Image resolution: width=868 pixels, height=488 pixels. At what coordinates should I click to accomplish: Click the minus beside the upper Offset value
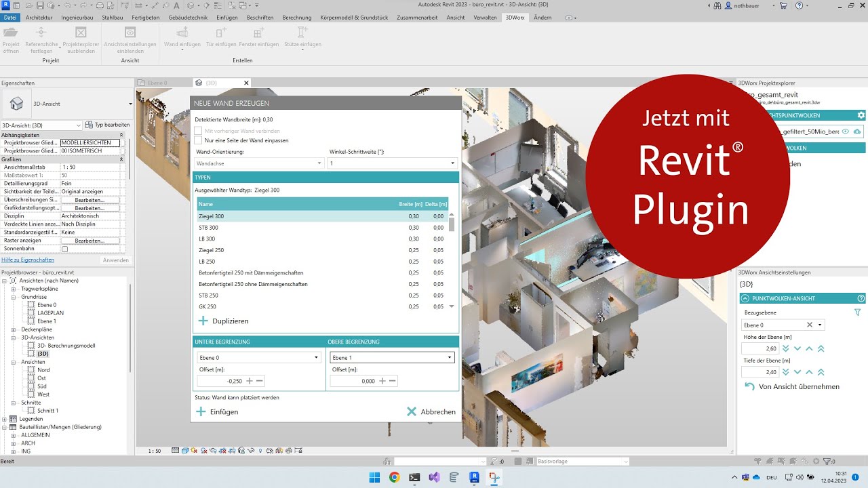(393, 381)
